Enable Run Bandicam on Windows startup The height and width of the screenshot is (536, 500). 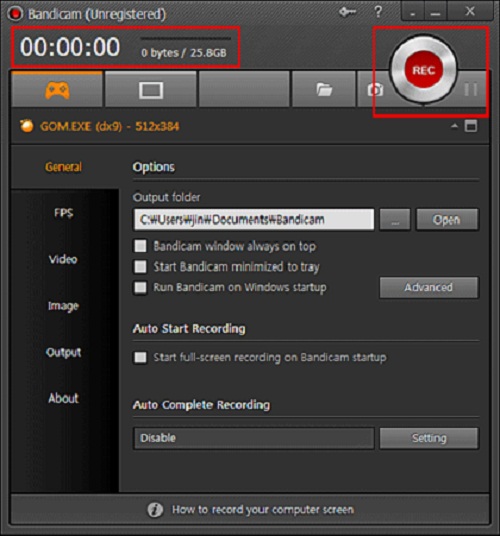(x=140, y=287)
